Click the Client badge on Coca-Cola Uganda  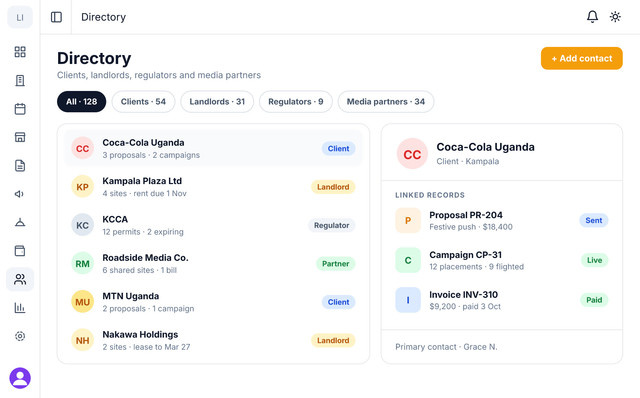pyautogui.click(x=338, y=149)
